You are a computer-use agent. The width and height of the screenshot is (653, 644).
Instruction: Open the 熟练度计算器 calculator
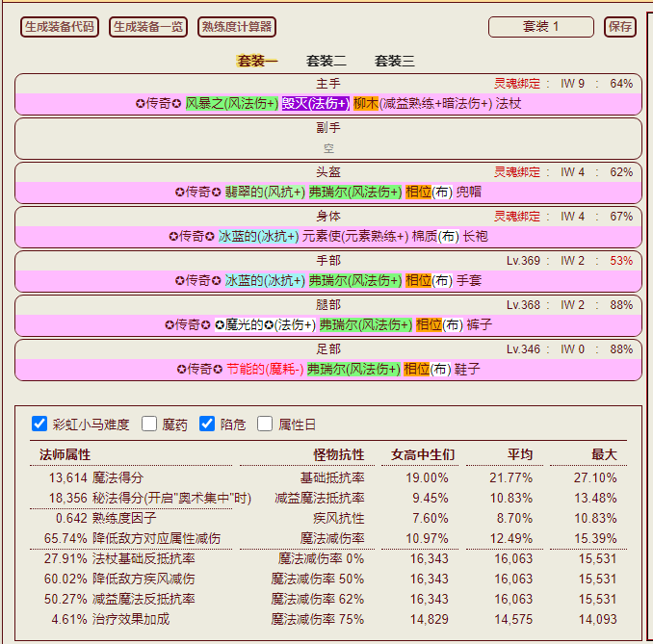(236, 27)
